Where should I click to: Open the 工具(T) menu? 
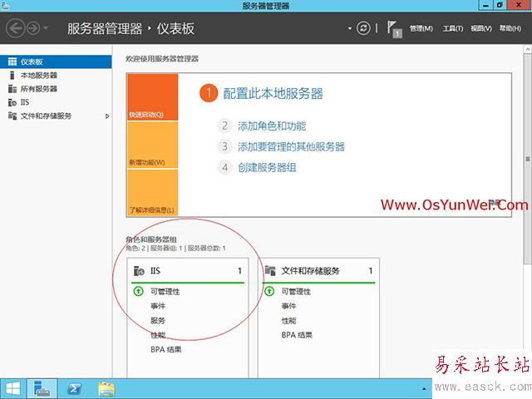tap(452, 28)
